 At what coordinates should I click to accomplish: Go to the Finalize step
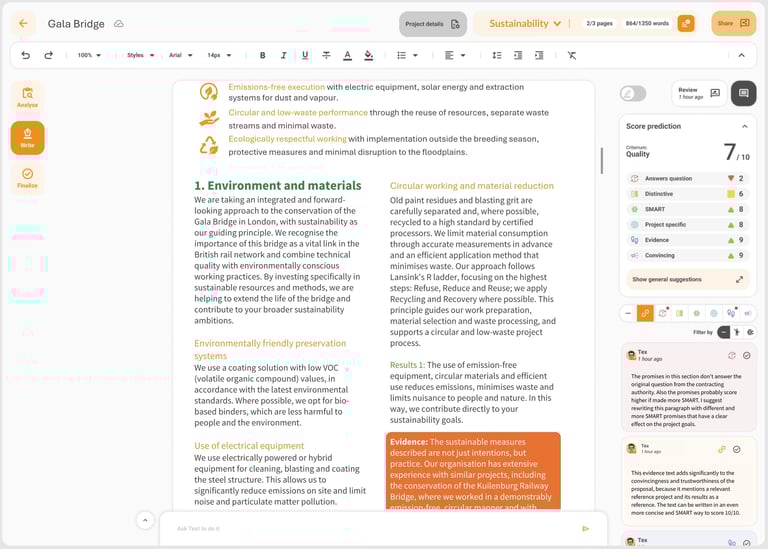pos(27,177)
